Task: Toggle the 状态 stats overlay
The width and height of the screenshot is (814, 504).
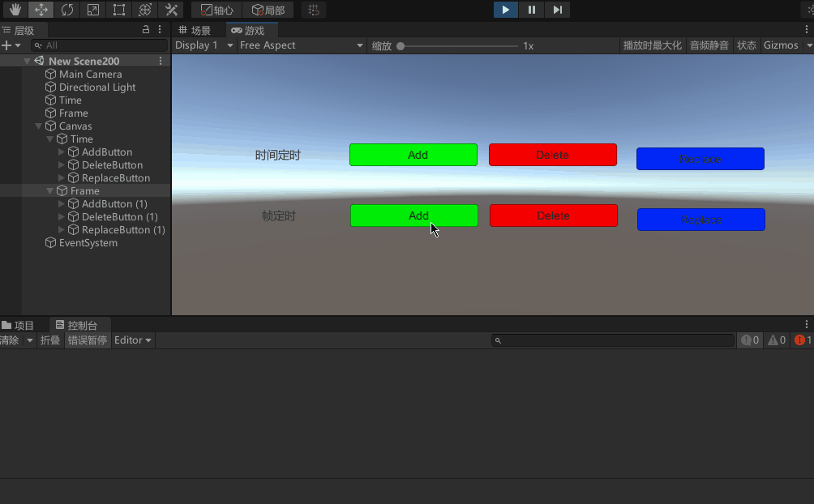Action: click(747, 45)
